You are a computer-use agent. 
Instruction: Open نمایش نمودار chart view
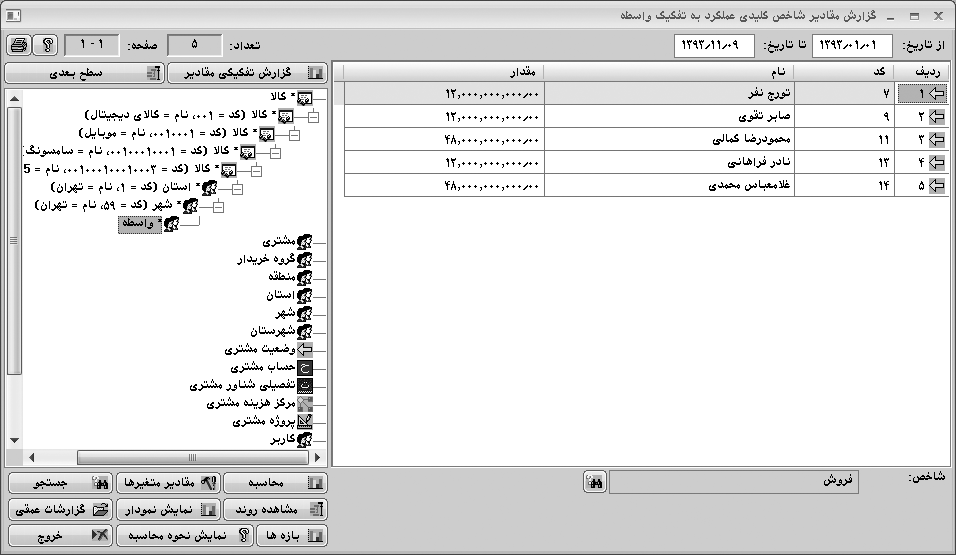(x=165, y=509)
